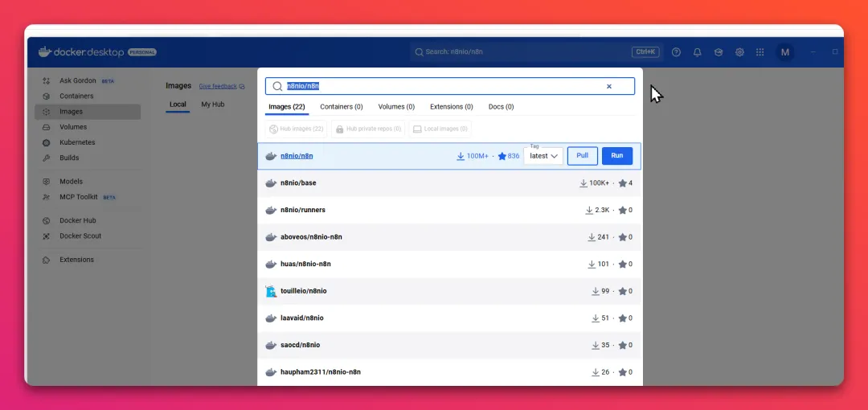Switch to the Images (22) tab

click(x=287, y=107)
